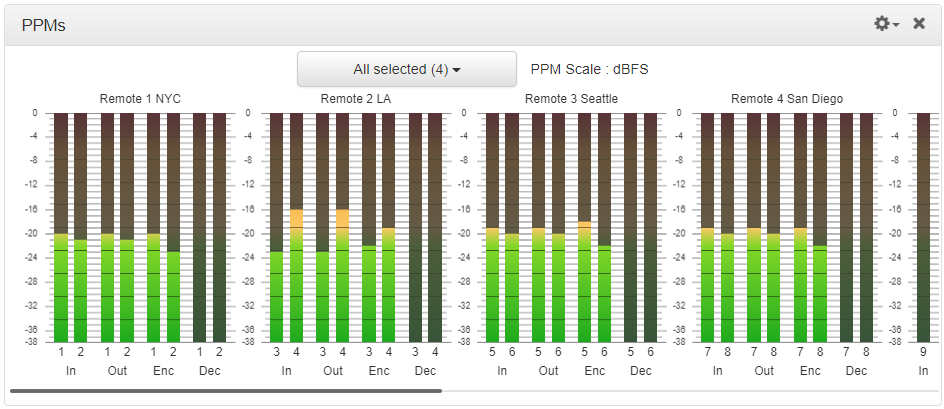Image resolution: width=944 pixels, height=409 pixels.
Task: Click Remote 4 San Diego Dec channel 8 meter
Action: coord(866,227)
